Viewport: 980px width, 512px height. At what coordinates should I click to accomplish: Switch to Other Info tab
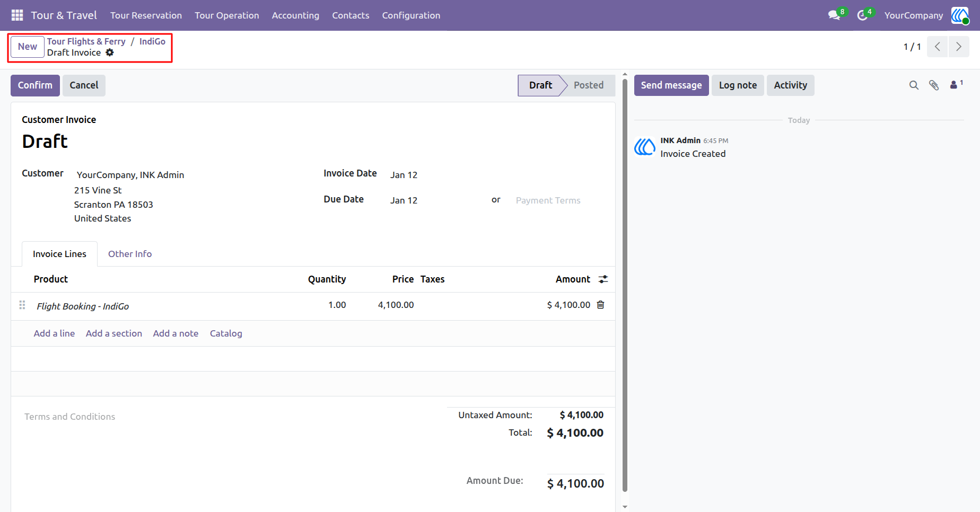coord(130,254)
